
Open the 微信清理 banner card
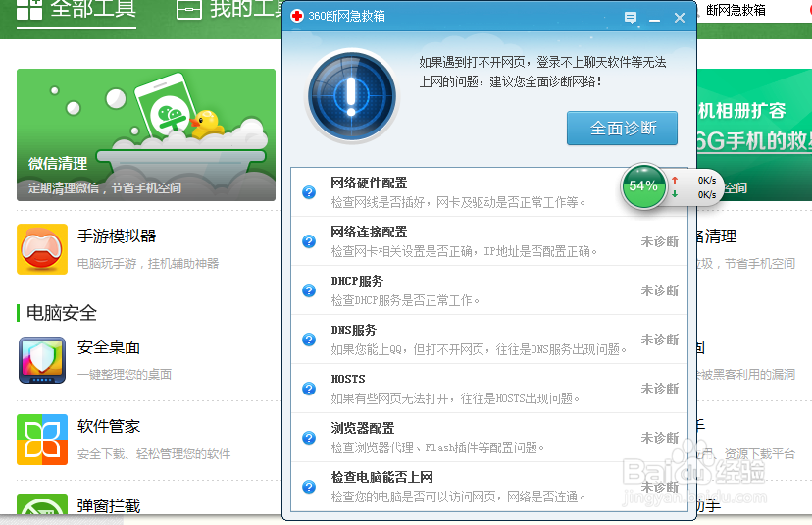pos(146,134)
